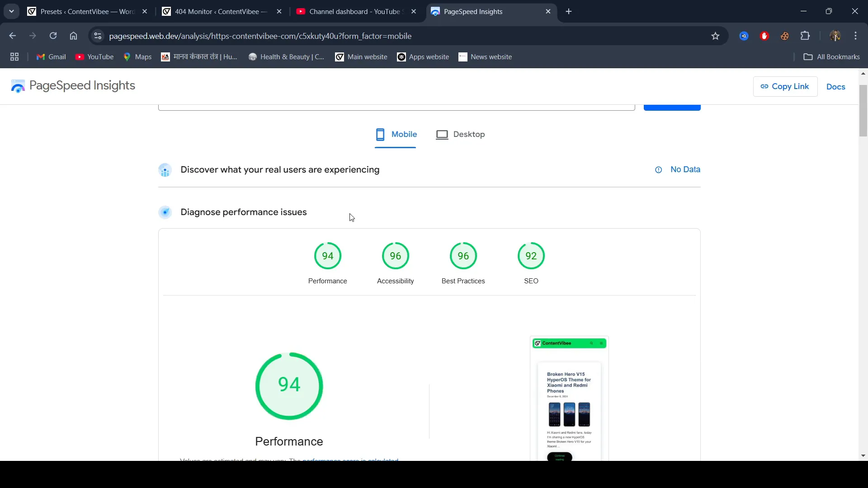Close the 404 Monitor tab
868x488 pixels.
click(279, 11)
